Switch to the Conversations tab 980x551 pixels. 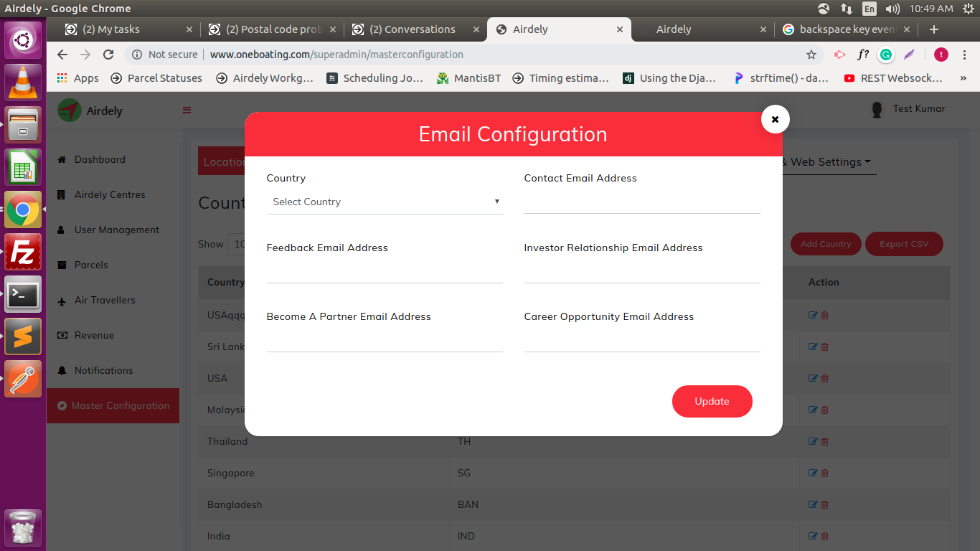click(x=413, y=29)
